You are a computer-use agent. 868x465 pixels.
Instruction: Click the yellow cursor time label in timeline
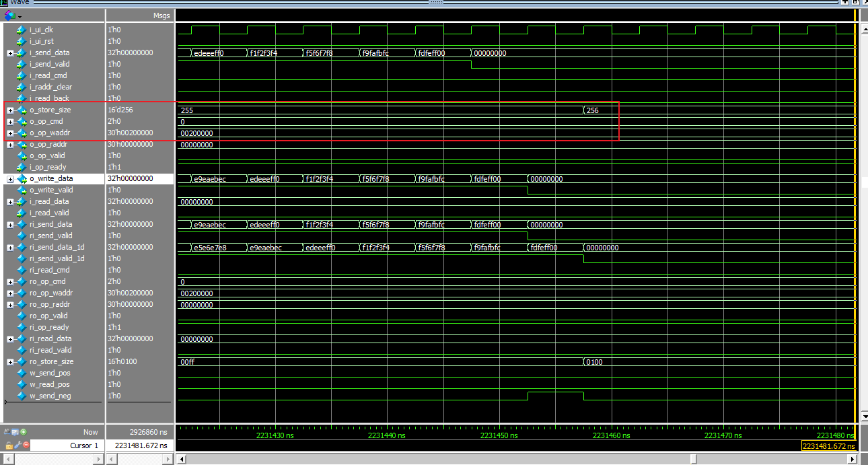(830, 446)
